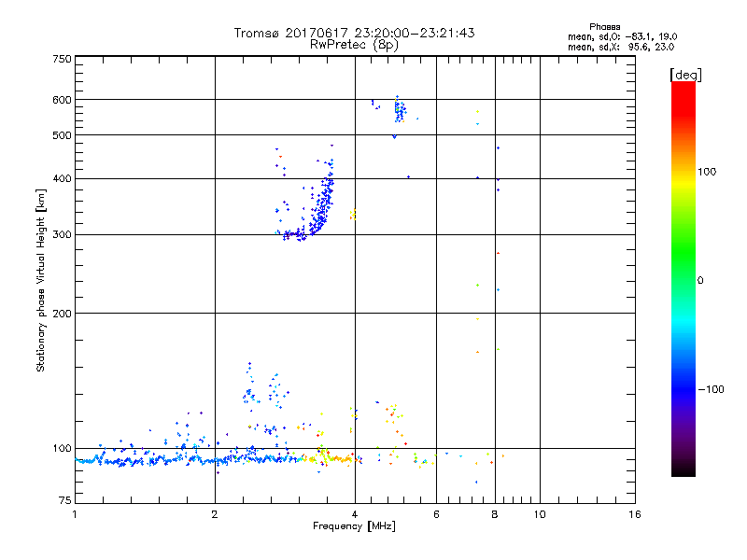This screenshot has width=747, height=560.
Task: Click the black bottom of the phase colorbar
Action: (684, 469)
